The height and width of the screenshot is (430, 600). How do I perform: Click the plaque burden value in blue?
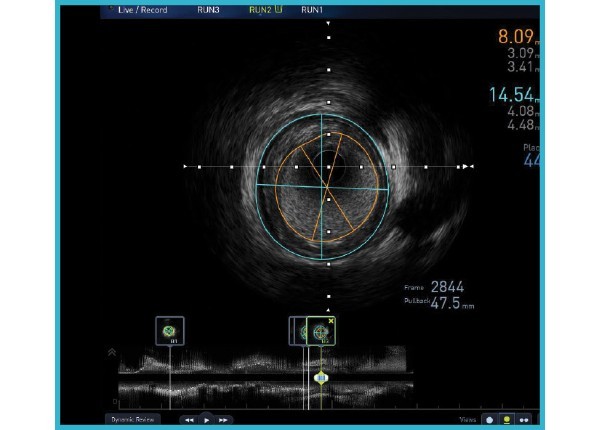pyautogui.click(x=531, y=160)
